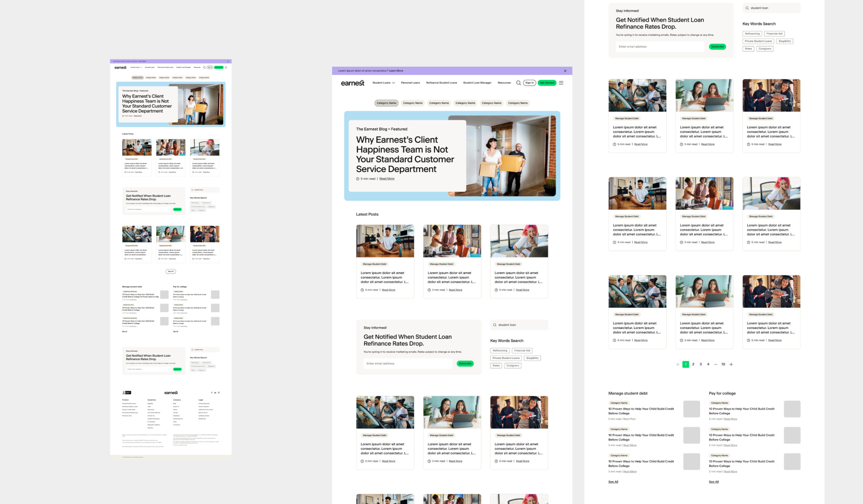
Task: Click the LinkedIn icon in the small mockup footer
Action: coord(215,393)
